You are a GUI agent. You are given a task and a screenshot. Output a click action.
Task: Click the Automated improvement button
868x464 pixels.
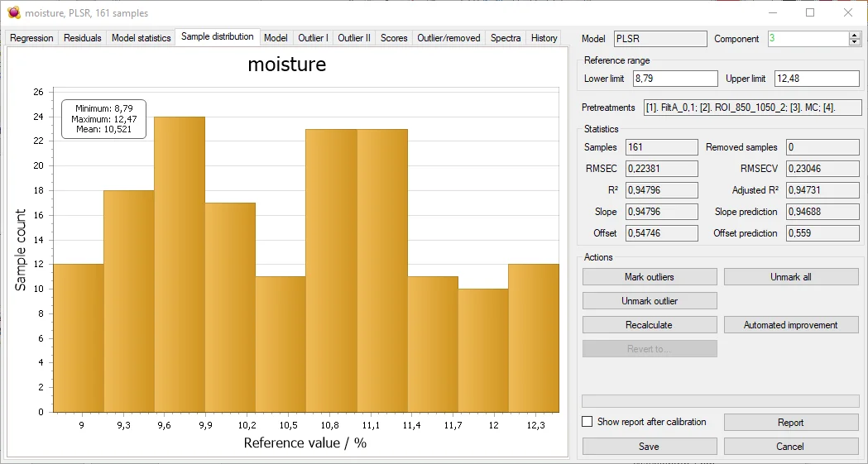(x=790, y=325)
